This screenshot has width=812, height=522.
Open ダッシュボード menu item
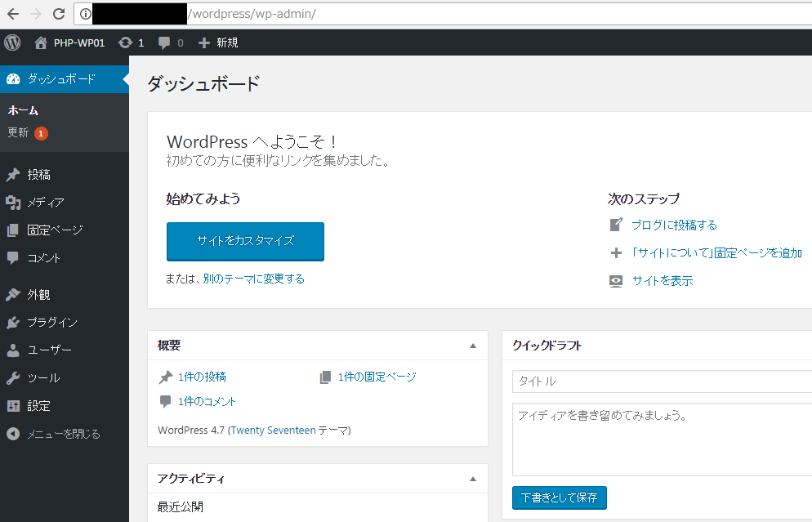click(x=65, y=79)
